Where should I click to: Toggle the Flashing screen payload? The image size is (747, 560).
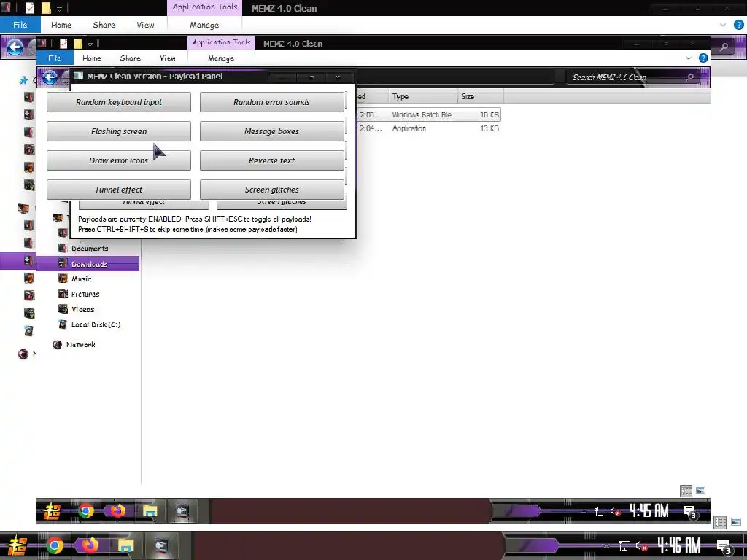[119, 131]
